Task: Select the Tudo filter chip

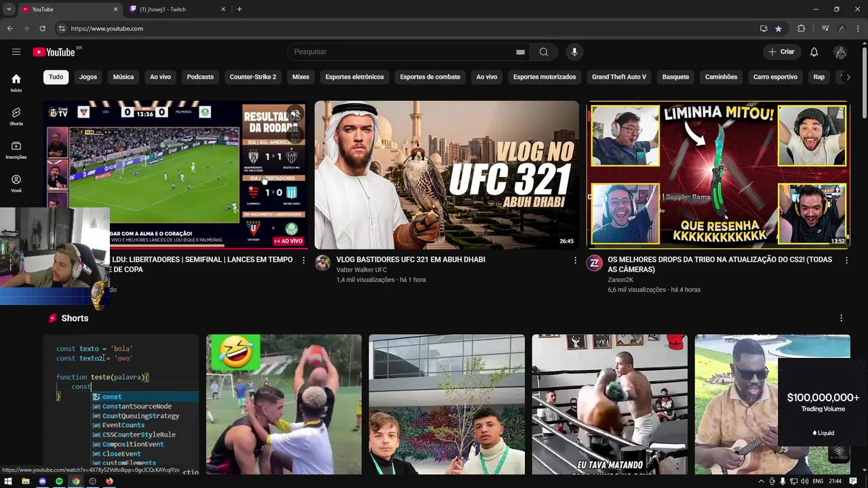Action: (56, 77)
